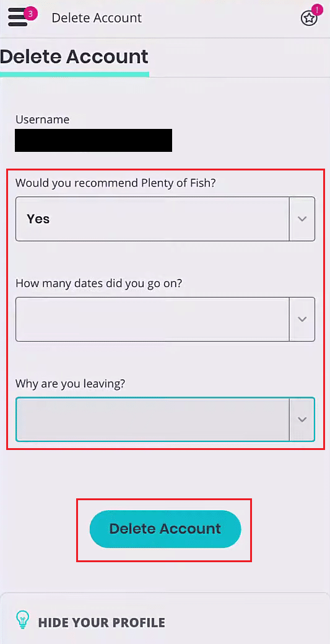Tap the pink notification badge showing 3
Screen dimensions: 330x644
point(30,14)
